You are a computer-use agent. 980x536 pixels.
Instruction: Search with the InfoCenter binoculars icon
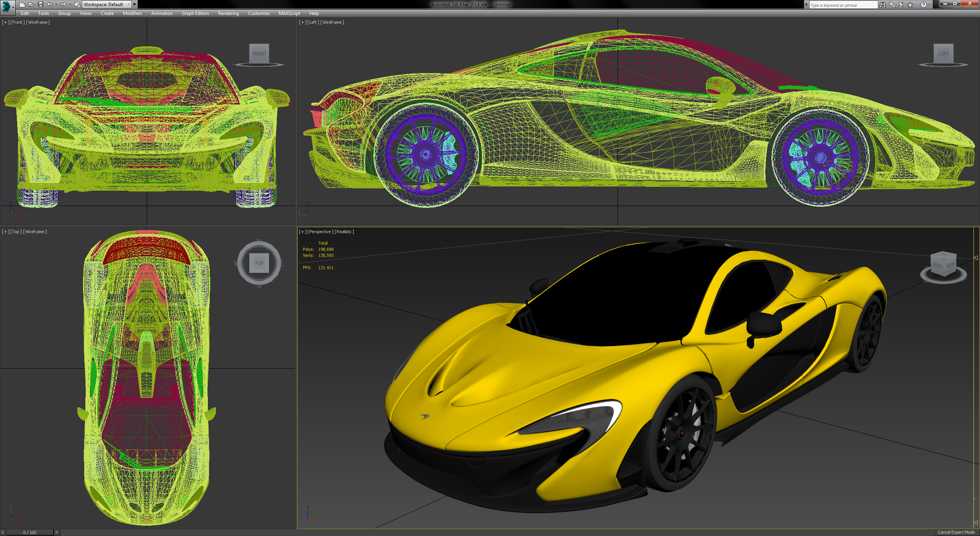[883, 5]
